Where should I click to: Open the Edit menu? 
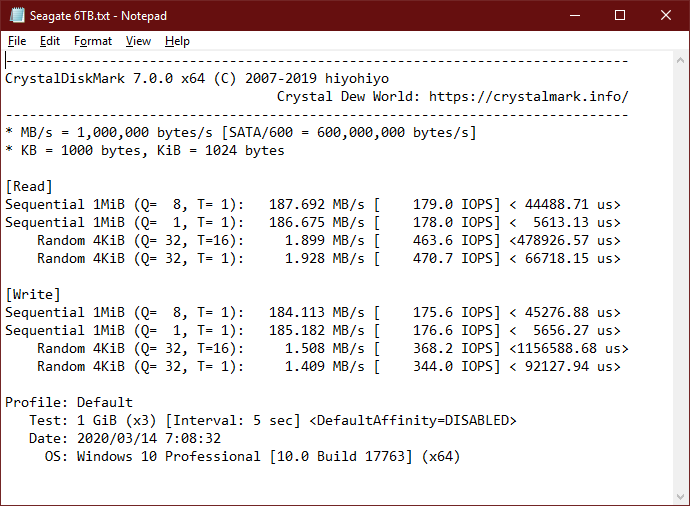[x=50, y=41]
